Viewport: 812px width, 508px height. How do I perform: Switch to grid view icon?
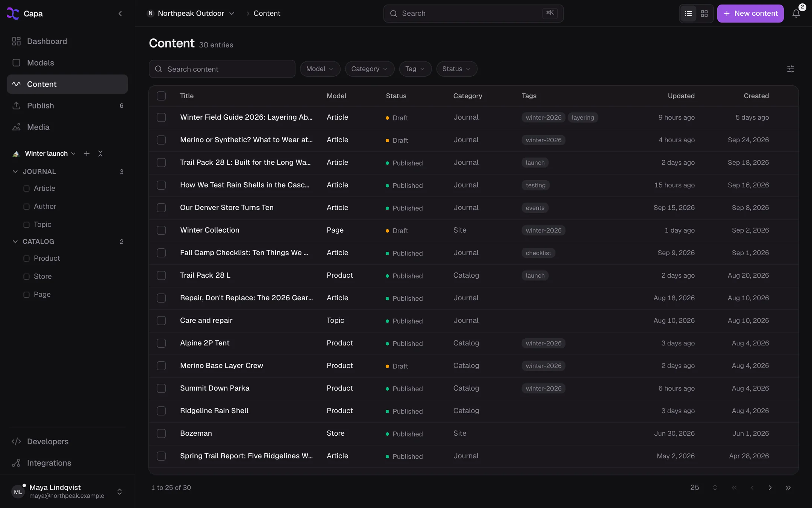(704, 14)
